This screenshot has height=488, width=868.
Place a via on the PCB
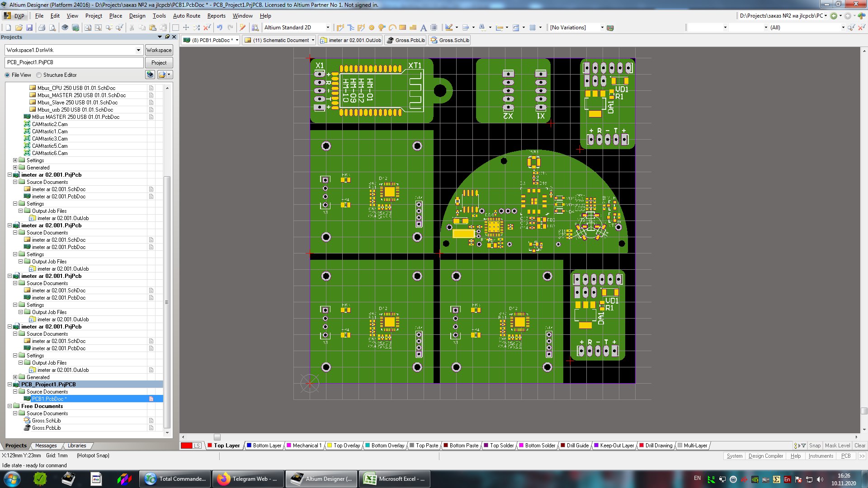(x=382, y=28)
